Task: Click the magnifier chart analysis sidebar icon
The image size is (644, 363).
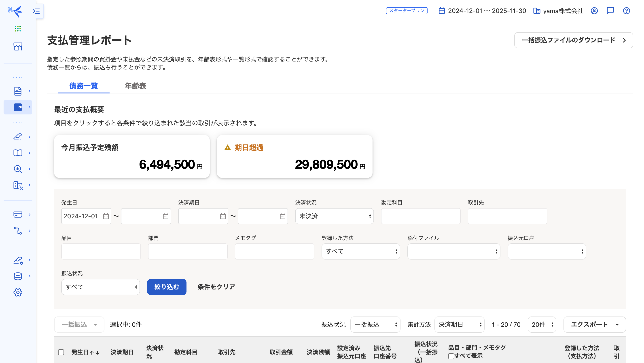Action: click(x=18, y=169)
